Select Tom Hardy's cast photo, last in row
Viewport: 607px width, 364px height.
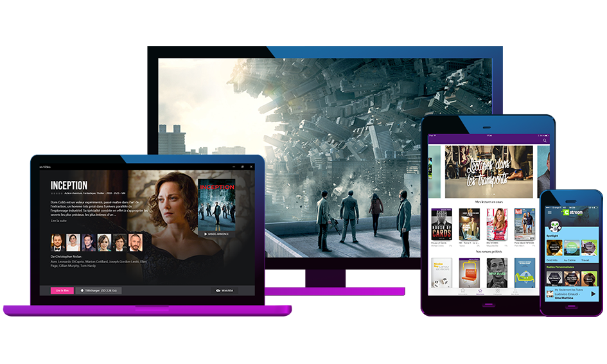tap(136, 243)
